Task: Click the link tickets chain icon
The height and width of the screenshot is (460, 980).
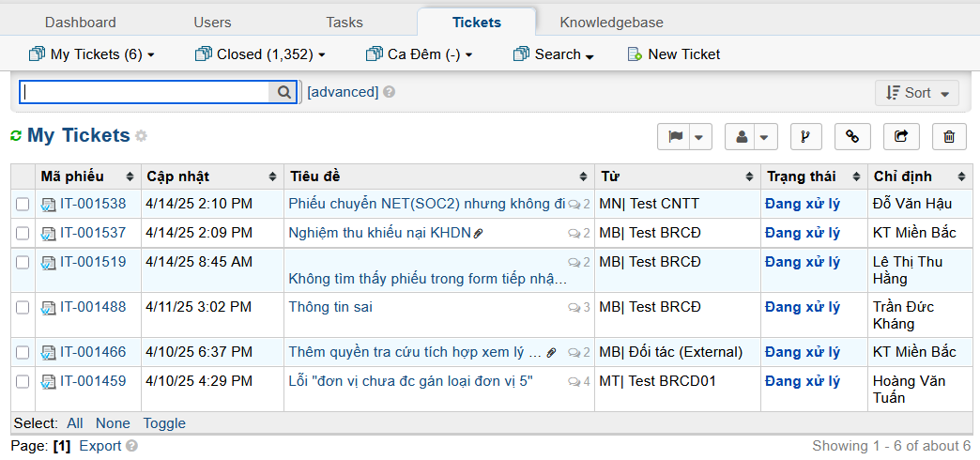Action: pyautogui.click(x=852, y=137)
